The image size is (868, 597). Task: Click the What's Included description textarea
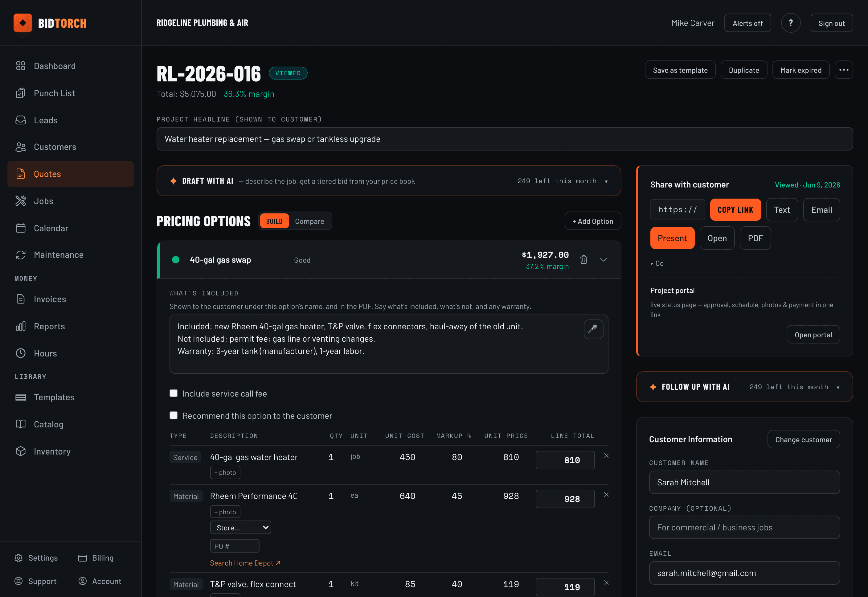388,344
